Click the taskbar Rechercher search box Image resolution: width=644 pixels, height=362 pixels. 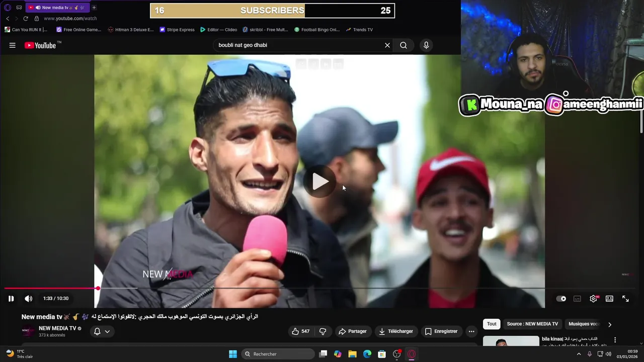[278, 354]
